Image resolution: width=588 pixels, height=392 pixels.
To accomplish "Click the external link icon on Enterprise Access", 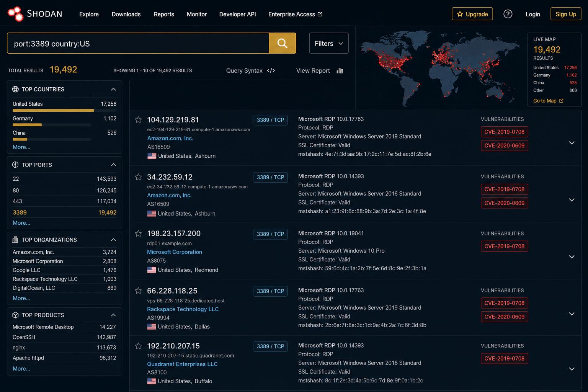I will tap(320, 14).
